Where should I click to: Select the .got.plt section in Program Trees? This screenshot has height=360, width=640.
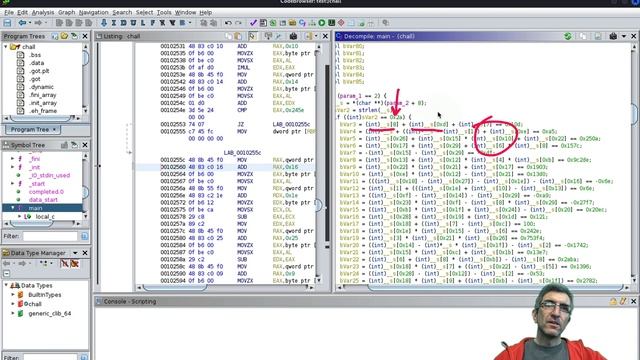[x=39, y=71]
